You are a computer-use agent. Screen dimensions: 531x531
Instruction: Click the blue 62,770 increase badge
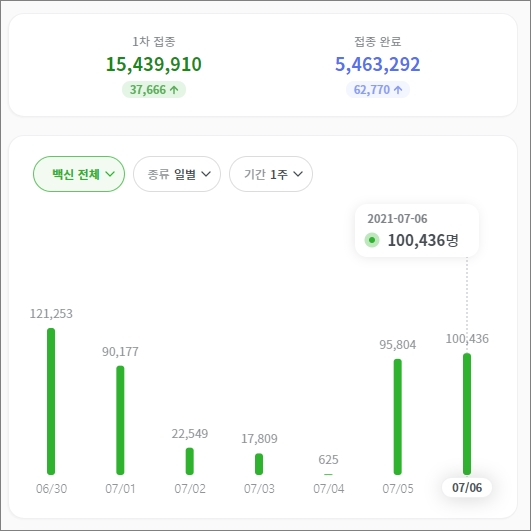click(378, 90)
